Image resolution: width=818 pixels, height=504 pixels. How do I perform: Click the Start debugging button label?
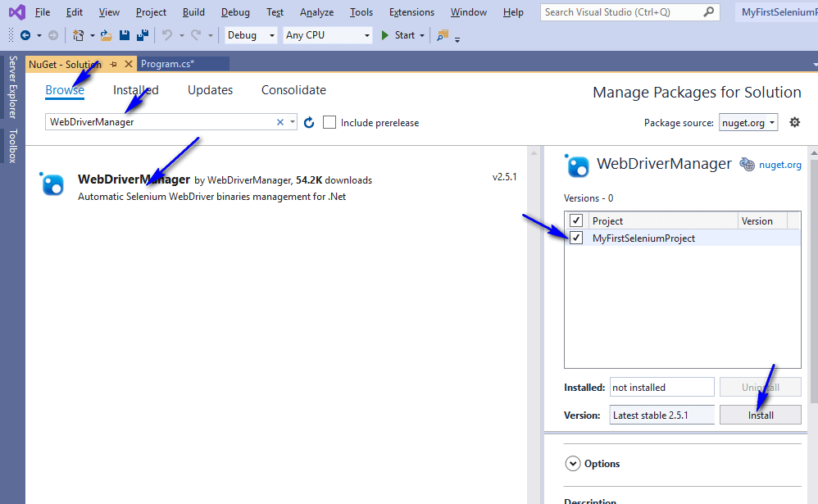404,35
